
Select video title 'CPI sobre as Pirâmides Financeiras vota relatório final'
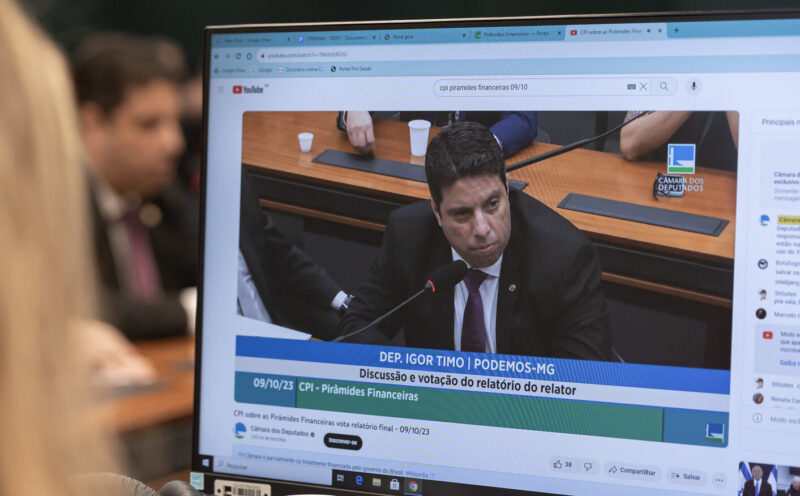pos(314,421)
